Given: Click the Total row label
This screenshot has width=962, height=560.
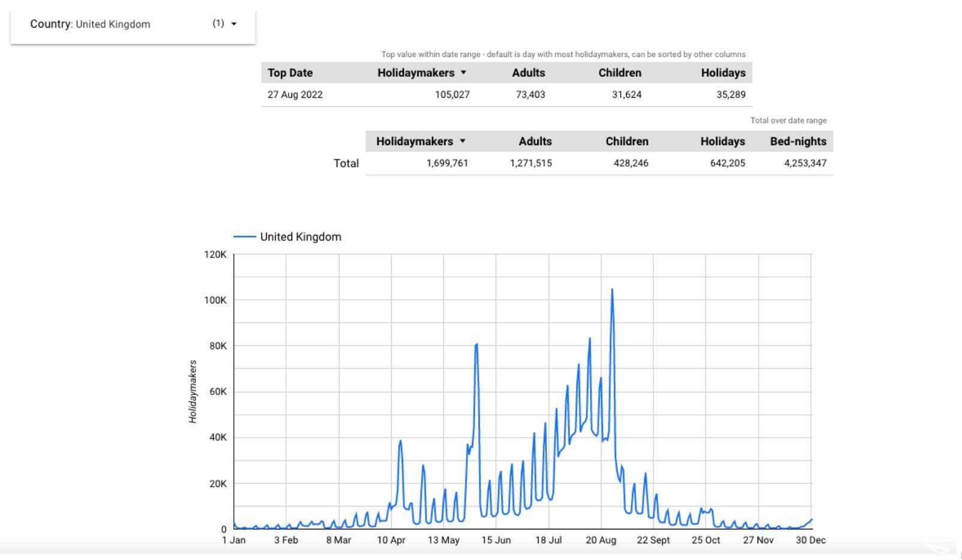Looking at the screenshot, I should point(346,163).
